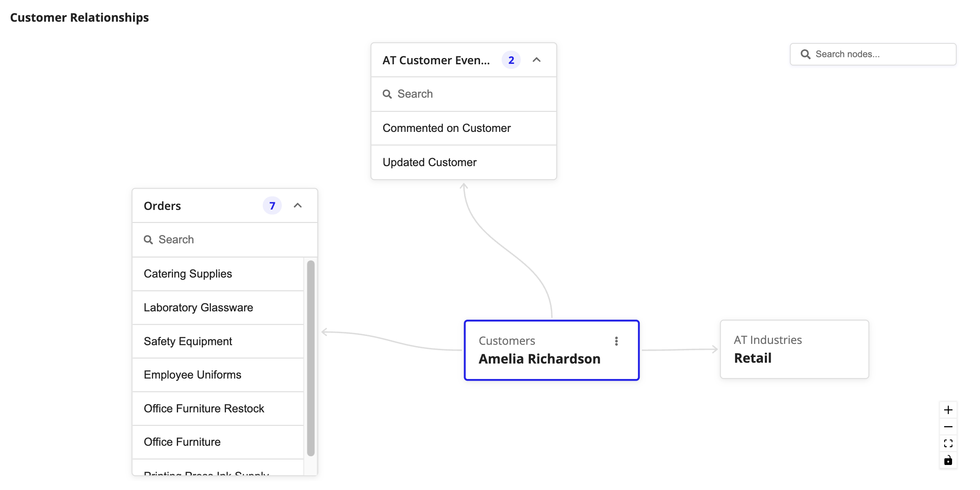Click the Search nodes magnifier icon
Image resolution: width=980 pixels, height=490 pixels.
806,54
